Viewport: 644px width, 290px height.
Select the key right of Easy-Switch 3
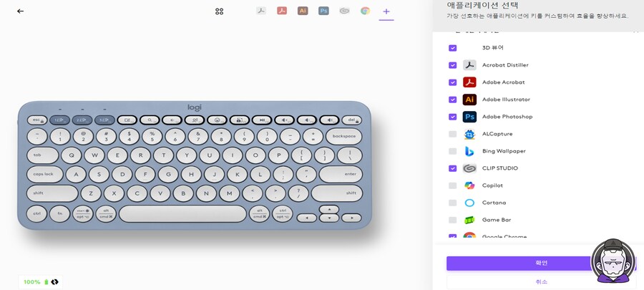click(x=127, y=120)
